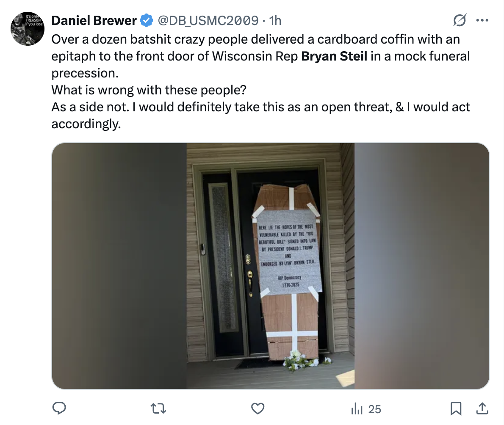Click the bolded Bryan Steil text
Screen dimensions: 504x425
tap(334, 56)
